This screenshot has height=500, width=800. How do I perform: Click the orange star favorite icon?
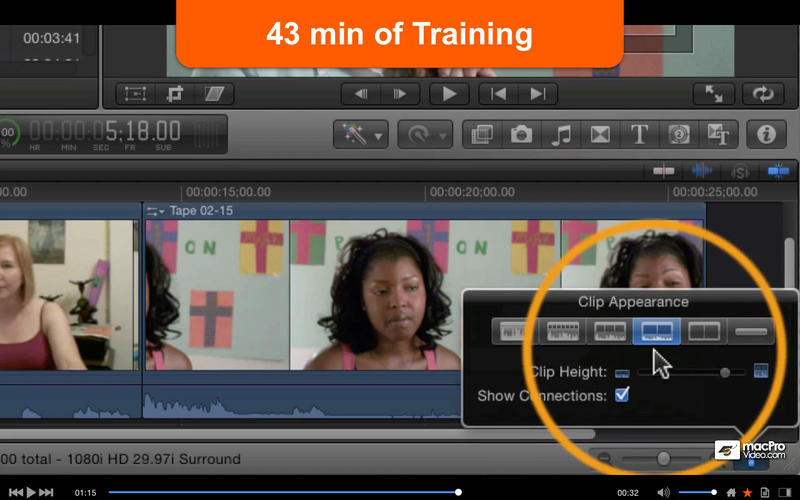pyautogui.click(x=747, y=492)
